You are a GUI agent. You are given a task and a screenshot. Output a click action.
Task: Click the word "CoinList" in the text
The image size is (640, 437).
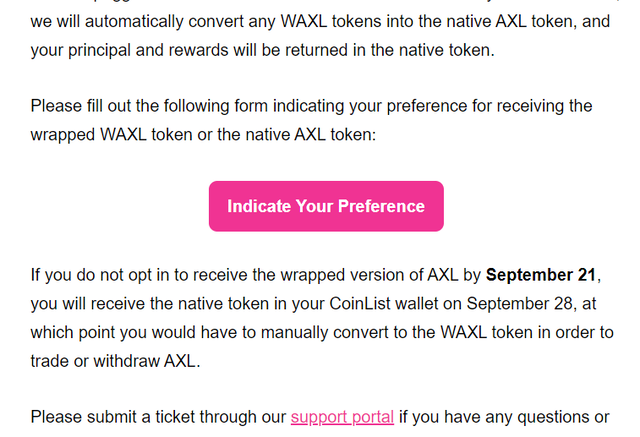coord(360,304)
